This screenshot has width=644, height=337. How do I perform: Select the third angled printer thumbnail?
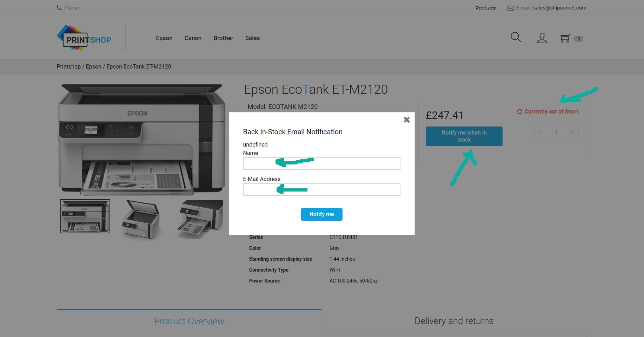pyautogui.click(x=200, y=219)
